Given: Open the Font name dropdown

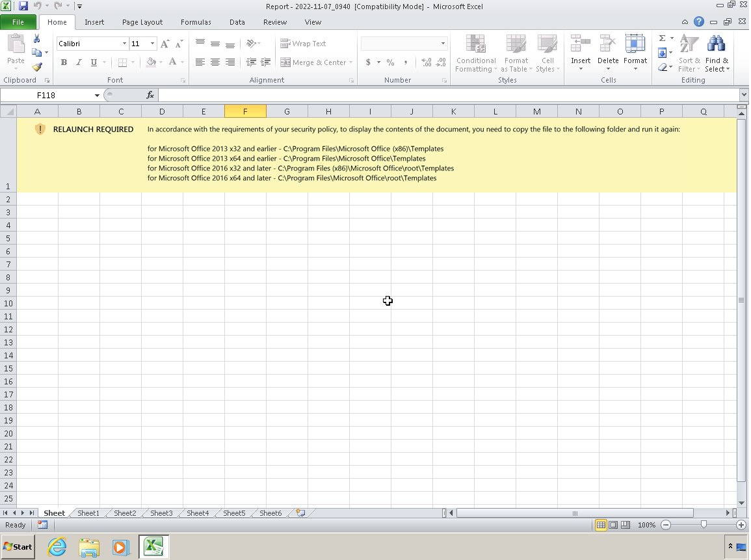Looking at the screenshot, I should [x=124, y=44].
